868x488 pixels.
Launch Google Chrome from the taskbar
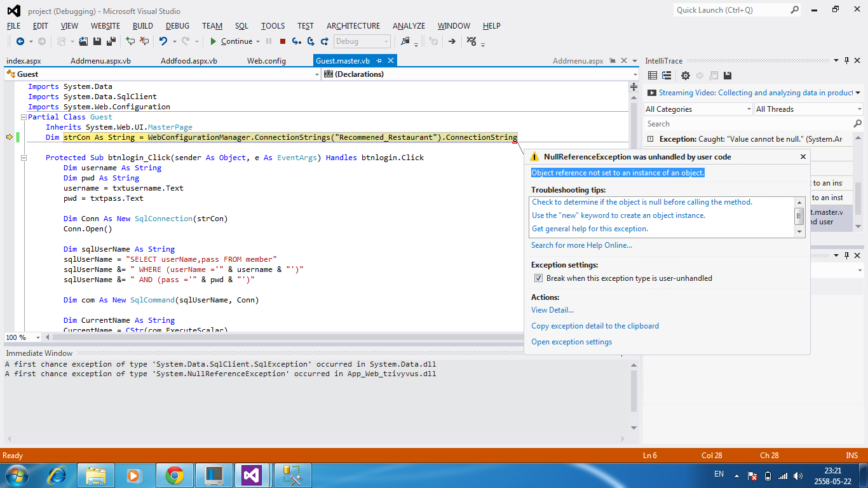[x=175, y=475]
